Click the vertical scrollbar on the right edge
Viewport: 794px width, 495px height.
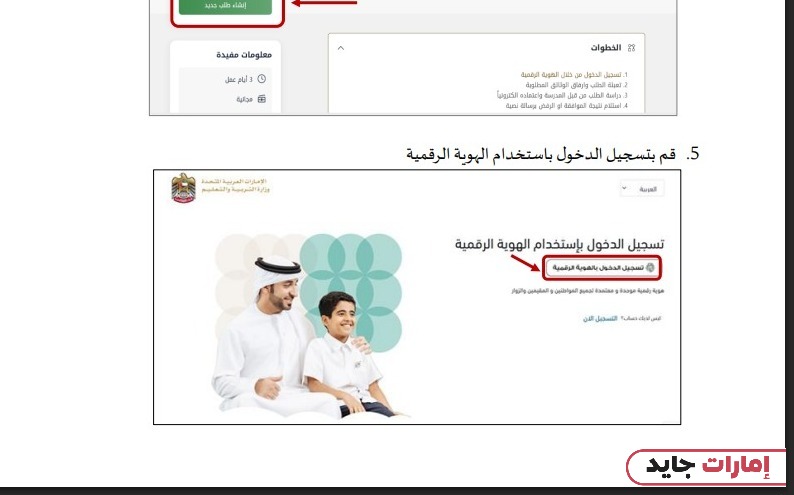coord(789,243)
